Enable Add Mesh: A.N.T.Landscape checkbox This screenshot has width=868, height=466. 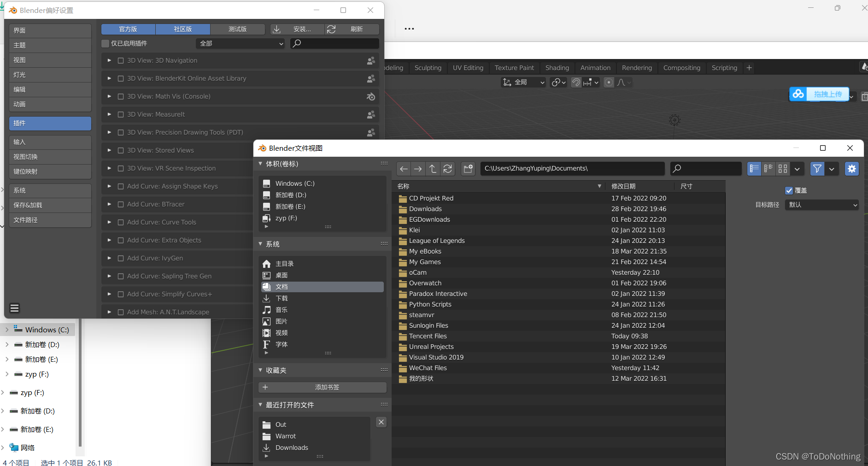(121, 312)
